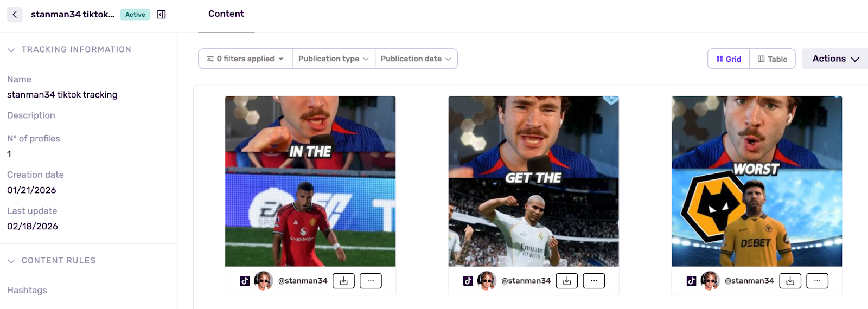868x309 pixels.
Task: Open more options for second video
Action: pyautogui.click(x=594, y=281)
